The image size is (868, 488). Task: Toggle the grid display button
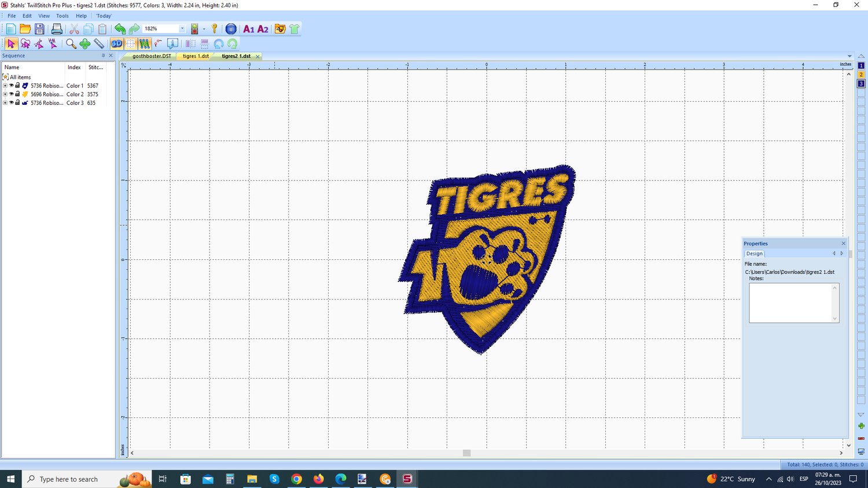click(131, 43)
